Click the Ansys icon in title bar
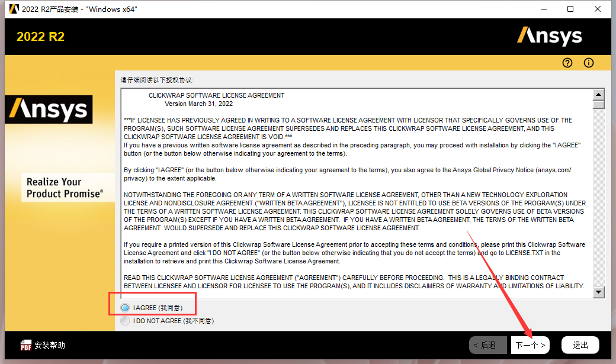 click(14, 9)
